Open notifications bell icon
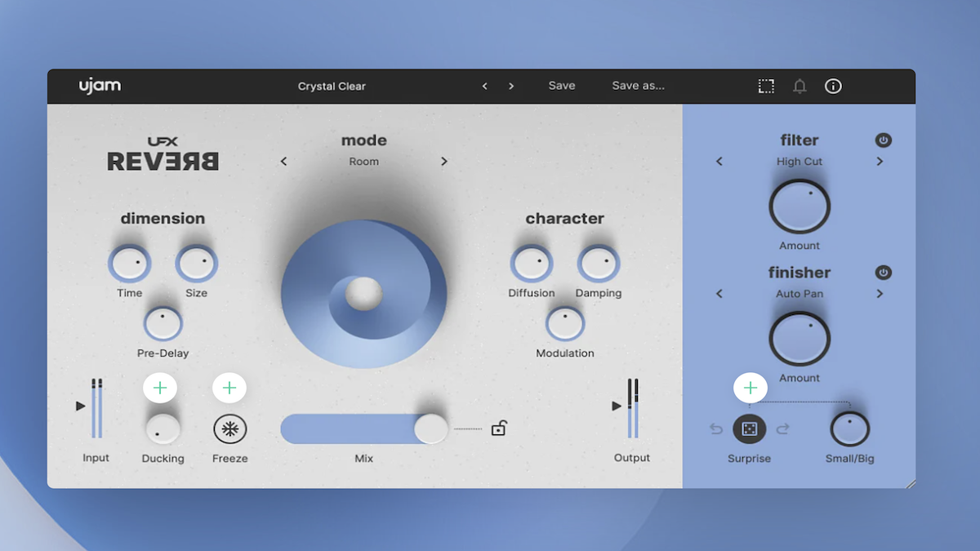 pyautogui.click(x=800, y=86)
